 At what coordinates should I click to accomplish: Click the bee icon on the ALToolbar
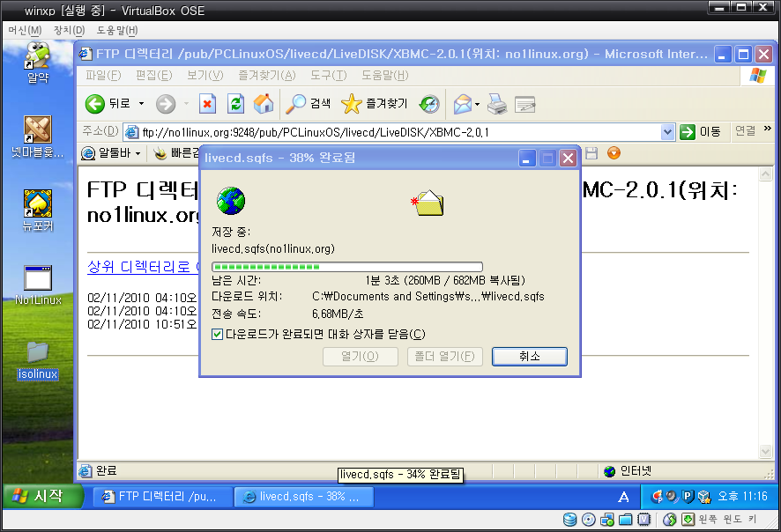pos(160,153)
